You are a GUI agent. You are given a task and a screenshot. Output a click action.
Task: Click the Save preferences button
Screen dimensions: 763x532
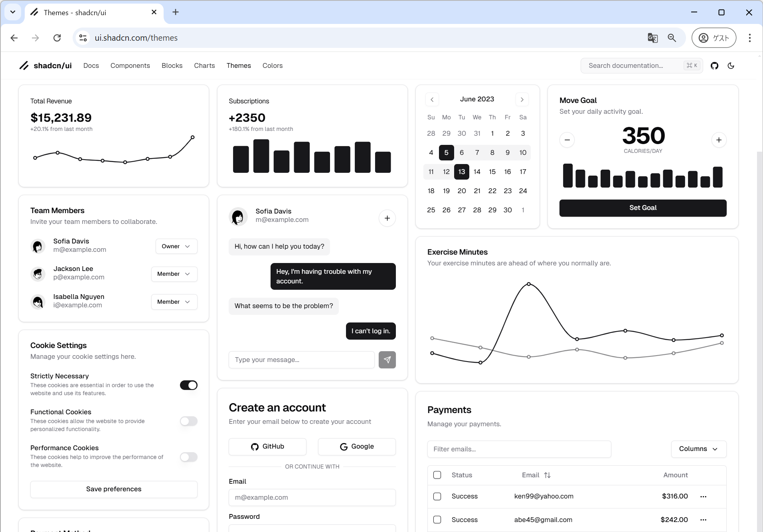(114, 489)
